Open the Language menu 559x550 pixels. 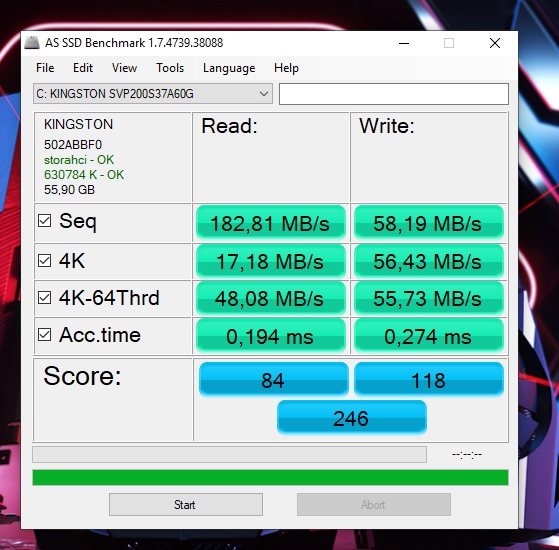pos(229,68)
